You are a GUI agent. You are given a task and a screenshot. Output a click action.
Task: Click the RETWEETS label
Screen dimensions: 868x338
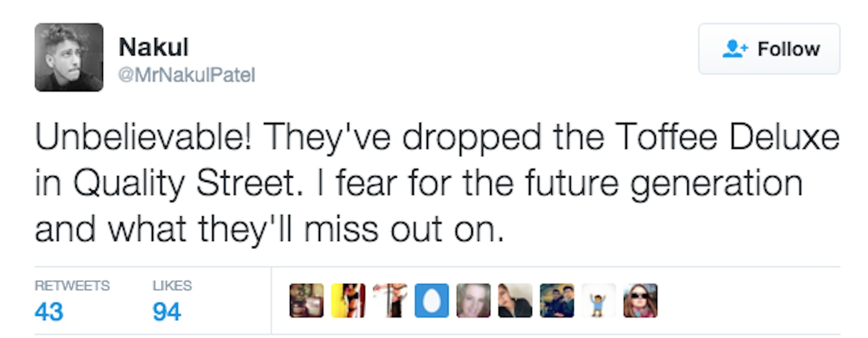(x=72, y=286)
